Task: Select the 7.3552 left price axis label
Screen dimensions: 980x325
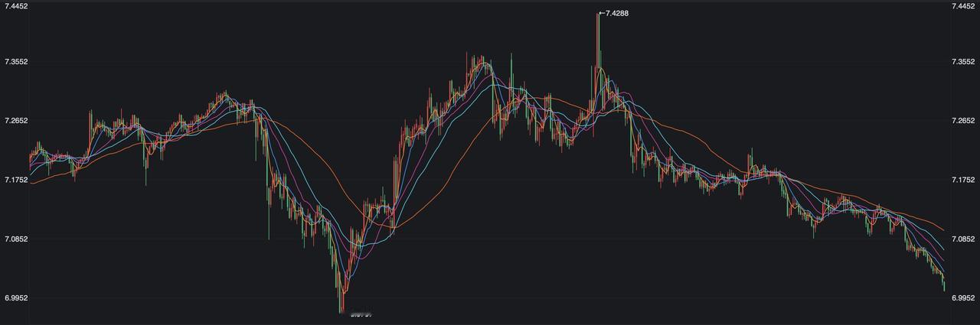Action: pyautogui.click(x=16, y=62)
